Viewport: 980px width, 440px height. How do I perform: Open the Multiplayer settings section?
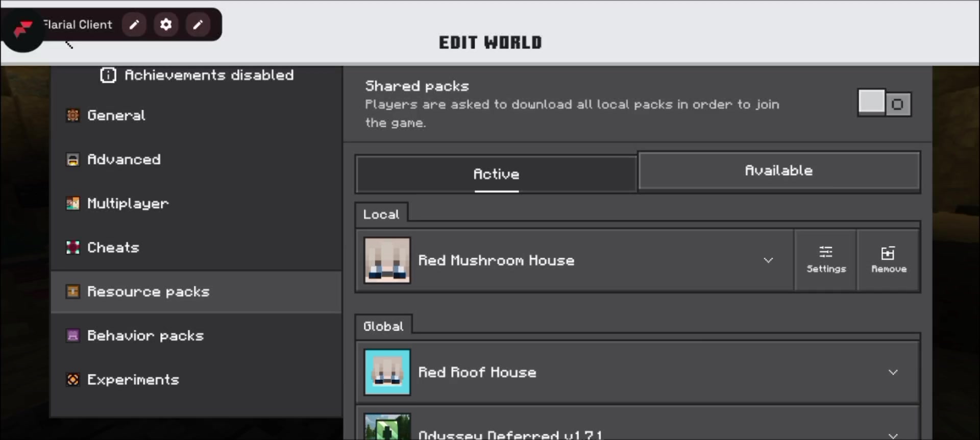click(x=197, y=203)
